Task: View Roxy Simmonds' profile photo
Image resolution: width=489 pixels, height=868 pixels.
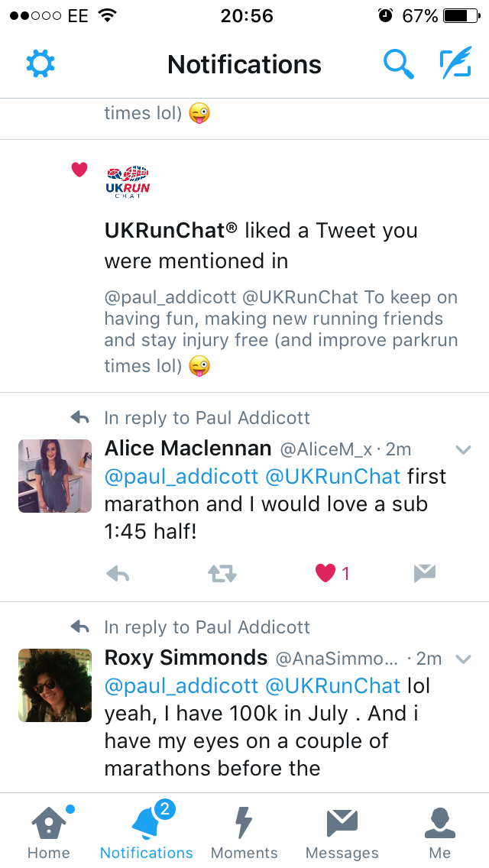Action: coord(55,685)
